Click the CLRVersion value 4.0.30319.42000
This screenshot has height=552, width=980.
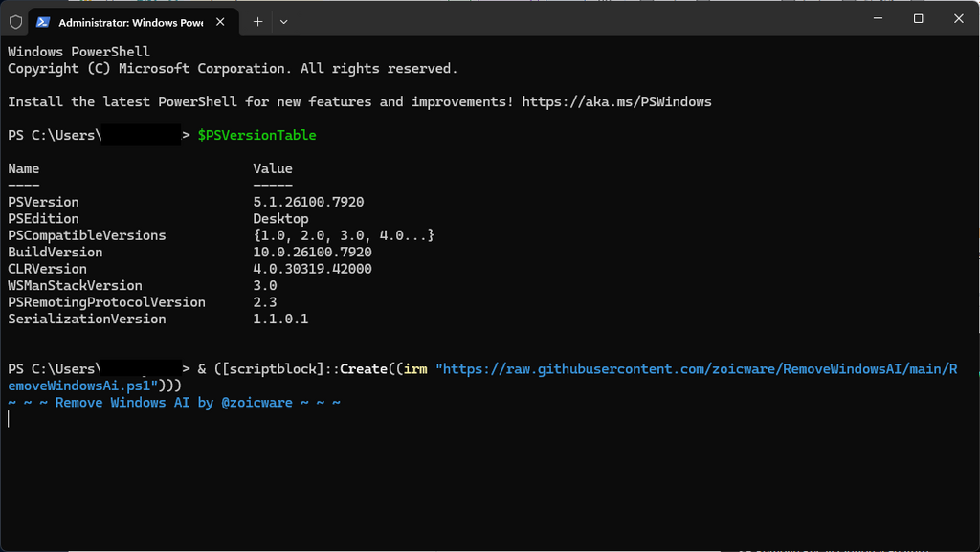point(312,270)
